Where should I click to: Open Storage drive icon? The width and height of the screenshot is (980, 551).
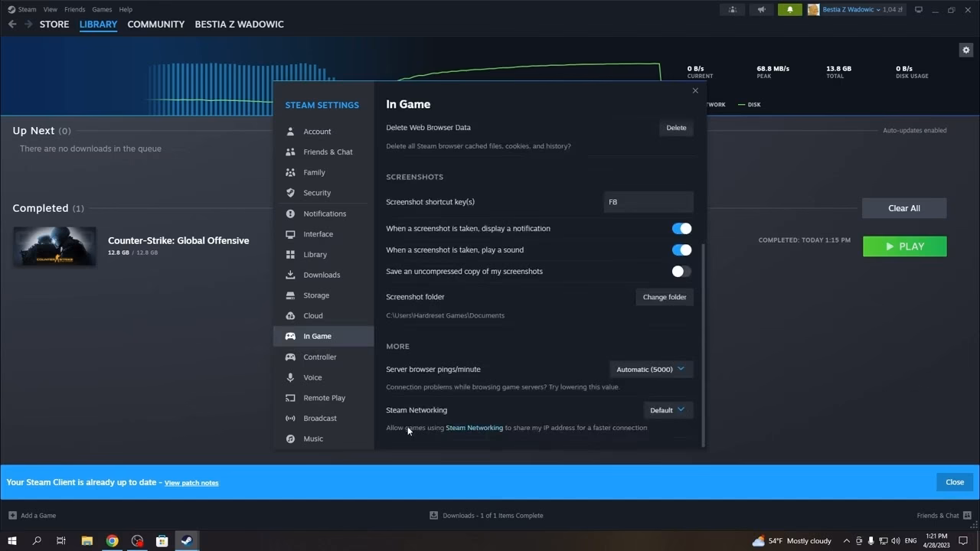click(x=290, y=295)
